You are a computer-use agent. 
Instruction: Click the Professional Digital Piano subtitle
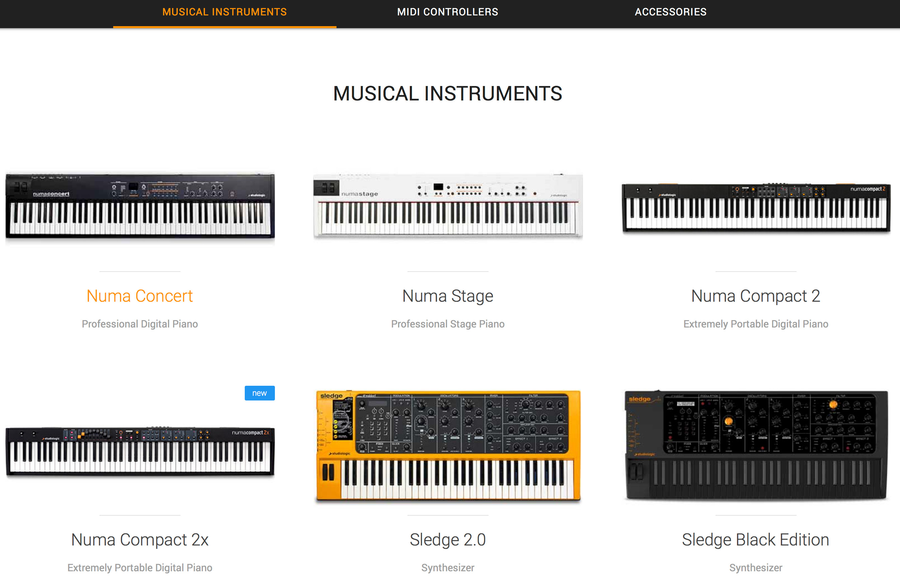pos(140,324)
